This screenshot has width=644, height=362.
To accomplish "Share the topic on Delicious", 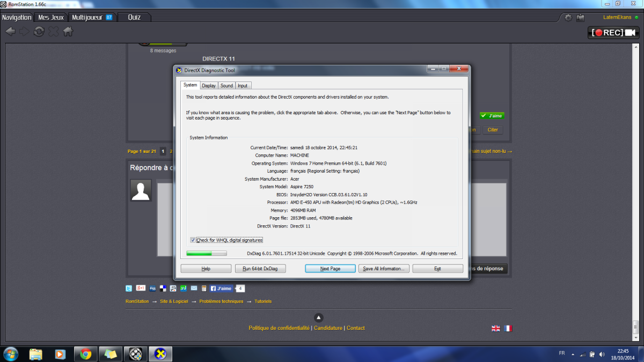I will pos(163,288).
